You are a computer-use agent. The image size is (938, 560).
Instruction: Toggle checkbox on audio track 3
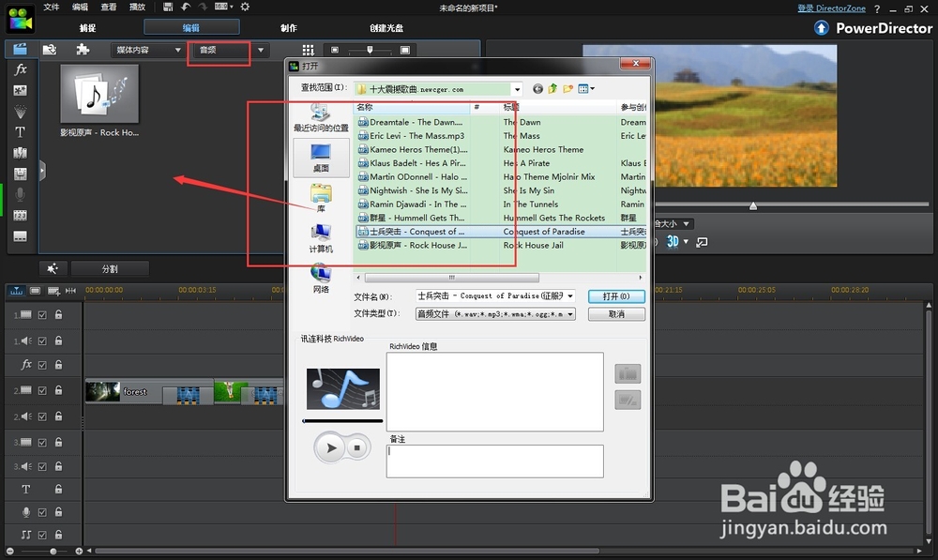(42, 467)
